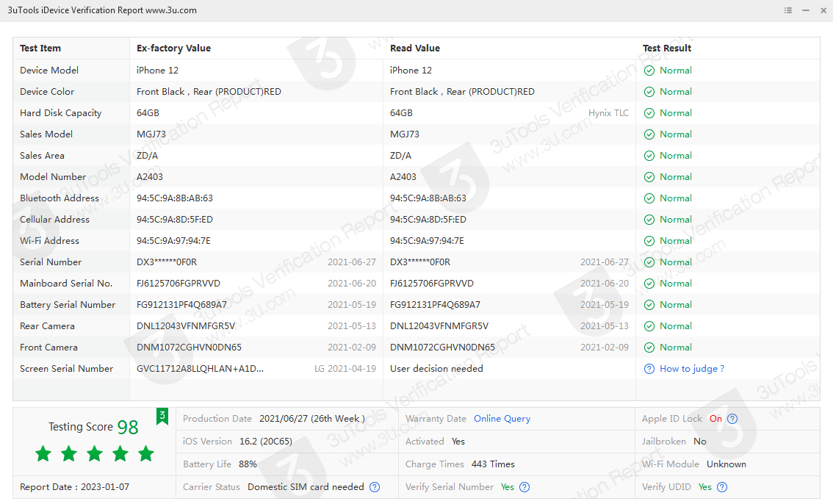Click the Jailbroken No value
The height and width of the screenshot is (504, 833).
point(700,442)
